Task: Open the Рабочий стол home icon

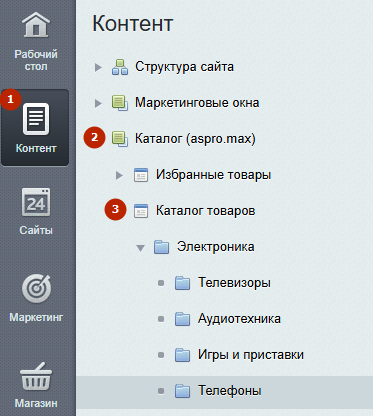Action: pos(36,24)
